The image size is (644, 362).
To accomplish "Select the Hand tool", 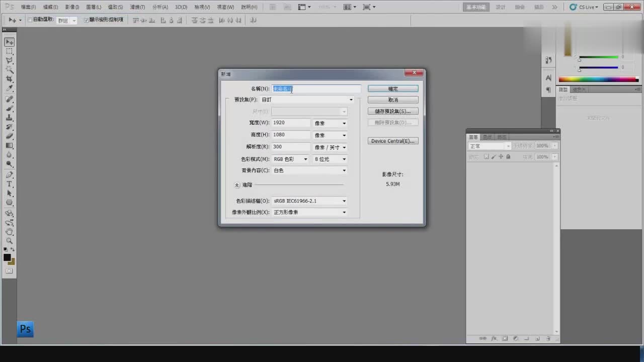I will (x=9, y=232).
